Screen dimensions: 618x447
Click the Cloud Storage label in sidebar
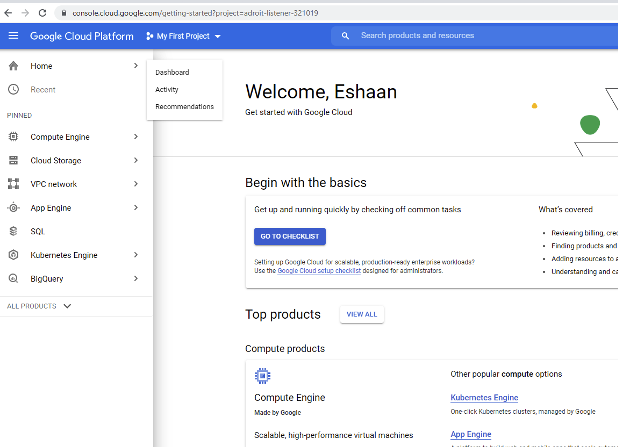[56, 160]
